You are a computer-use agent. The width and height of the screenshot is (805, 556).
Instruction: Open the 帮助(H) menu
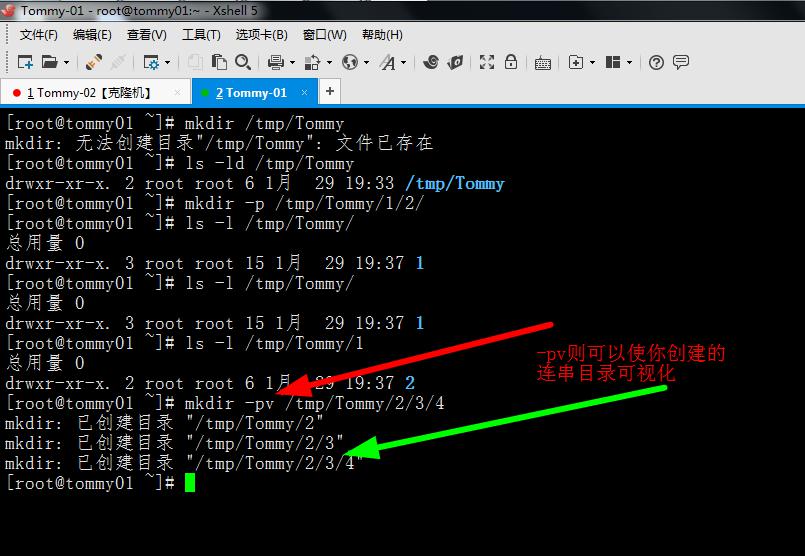pos(382,35)
